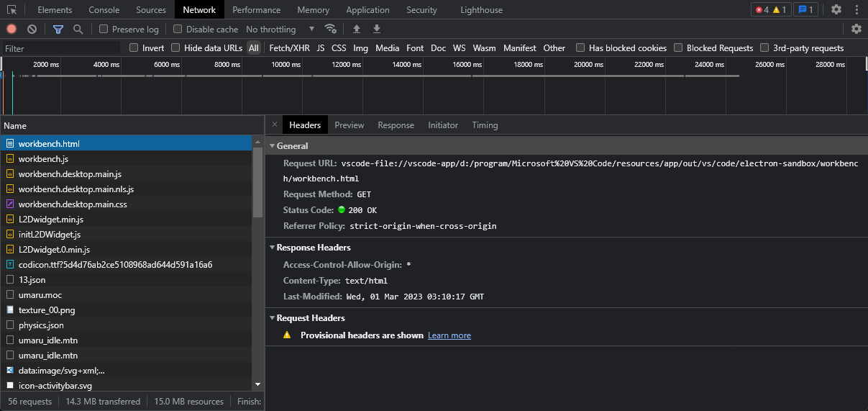Screen dimensions: 868x411
Task: Filter by Fetch/XHR requests
Action: click(x=290, y=48)
